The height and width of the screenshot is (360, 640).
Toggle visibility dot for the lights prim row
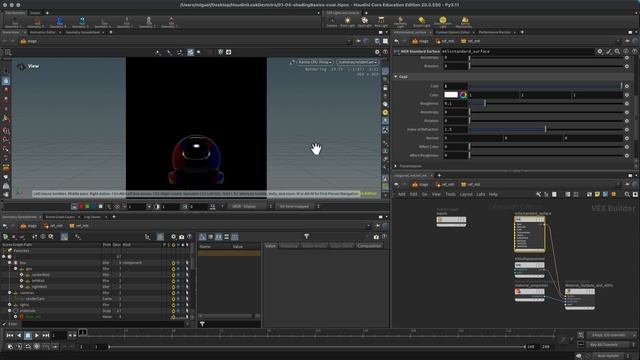178,304
